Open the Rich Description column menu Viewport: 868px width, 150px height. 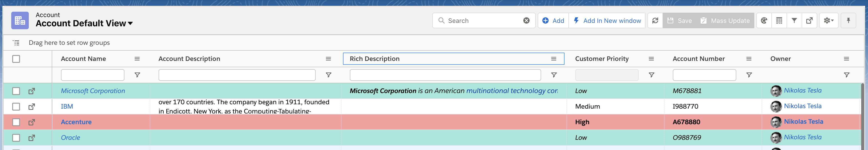tap(553, 59)
